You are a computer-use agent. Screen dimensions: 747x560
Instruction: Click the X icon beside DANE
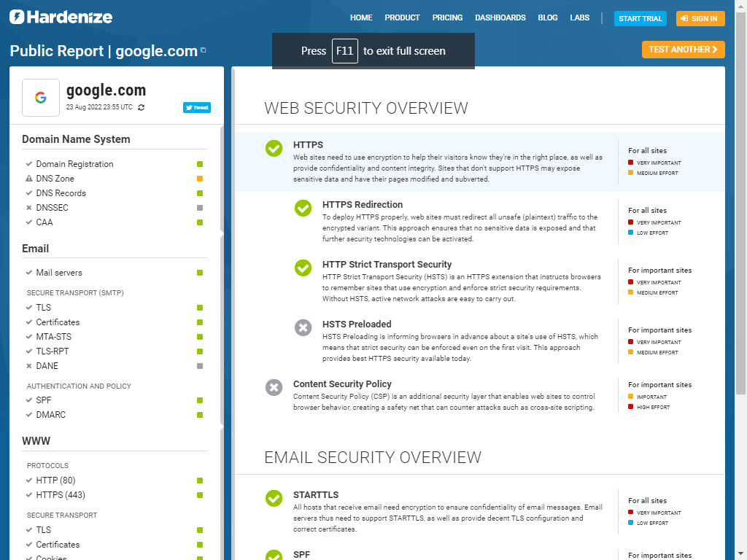point(29,366)
